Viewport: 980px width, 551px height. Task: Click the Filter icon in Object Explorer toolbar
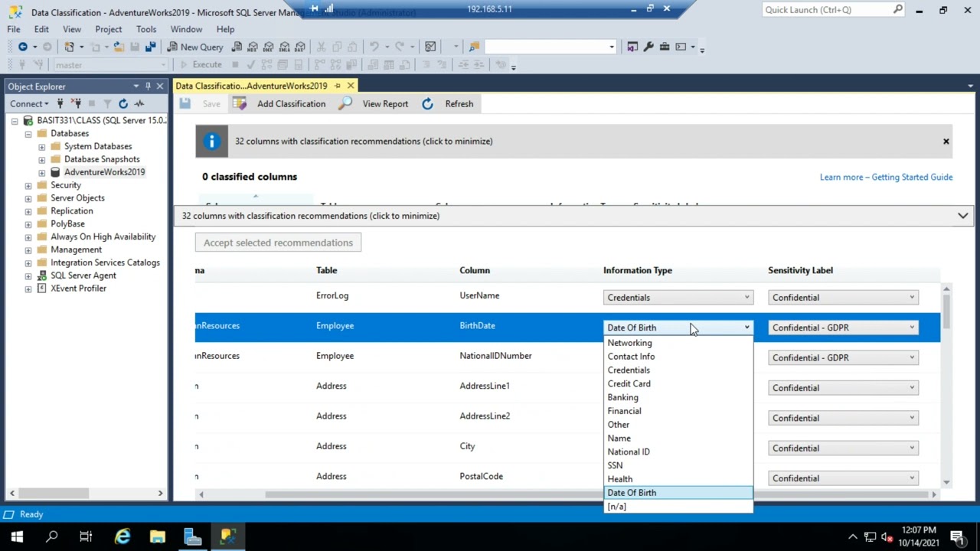pos(107,103)
